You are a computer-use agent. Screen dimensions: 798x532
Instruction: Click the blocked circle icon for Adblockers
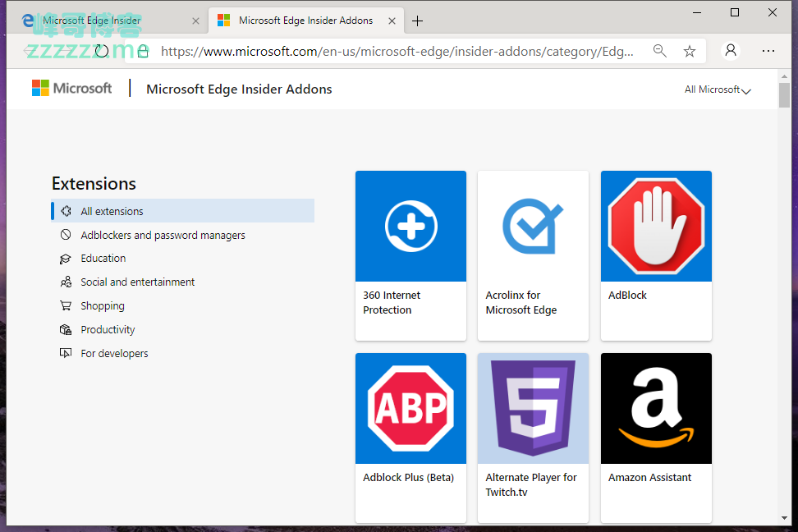[66, 235]
